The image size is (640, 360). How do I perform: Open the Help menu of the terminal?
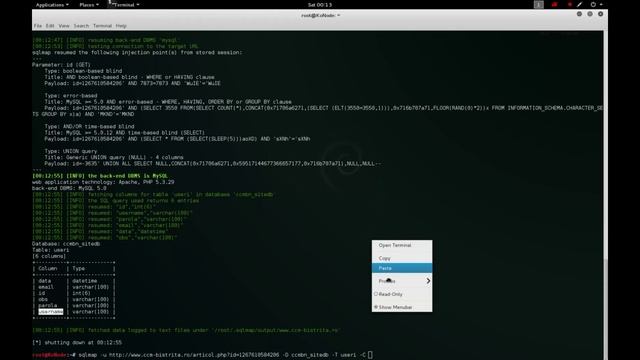(121, 26)
